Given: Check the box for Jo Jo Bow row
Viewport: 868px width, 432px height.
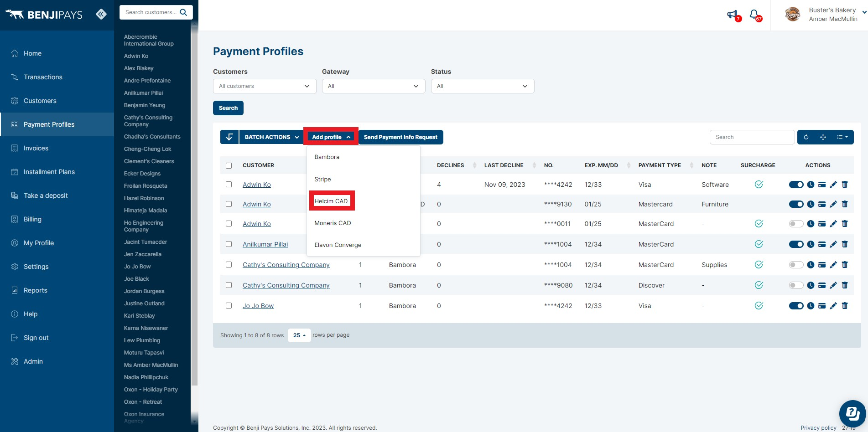Looking at the screenshot, I should [229, 306].
